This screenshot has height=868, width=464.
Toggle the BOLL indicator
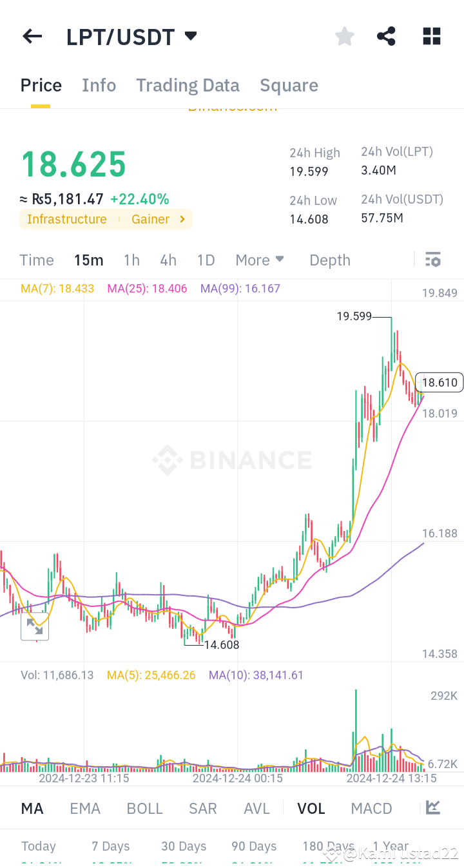144,808
